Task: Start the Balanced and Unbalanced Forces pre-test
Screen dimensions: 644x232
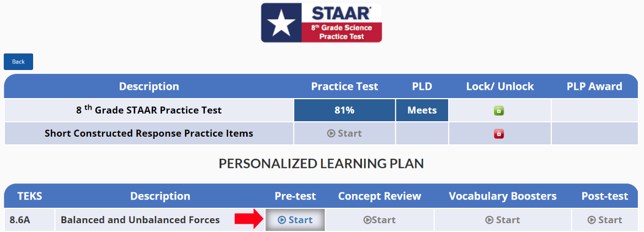Action: pos(295,220)
